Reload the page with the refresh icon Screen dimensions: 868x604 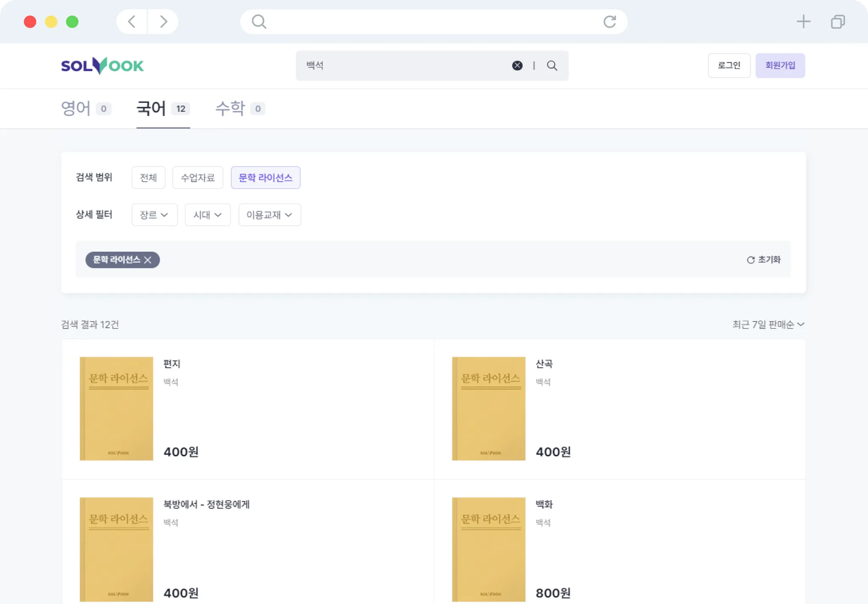609,22
